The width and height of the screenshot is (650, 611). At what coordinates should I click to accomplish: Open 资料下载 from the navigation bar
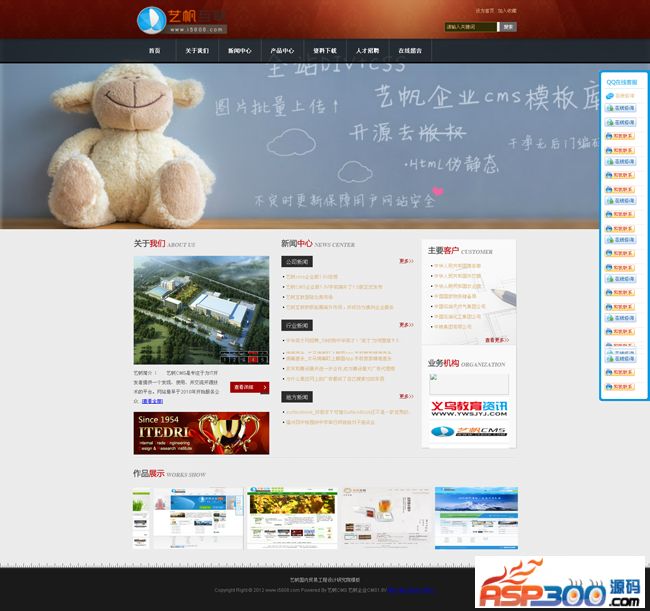325,51
